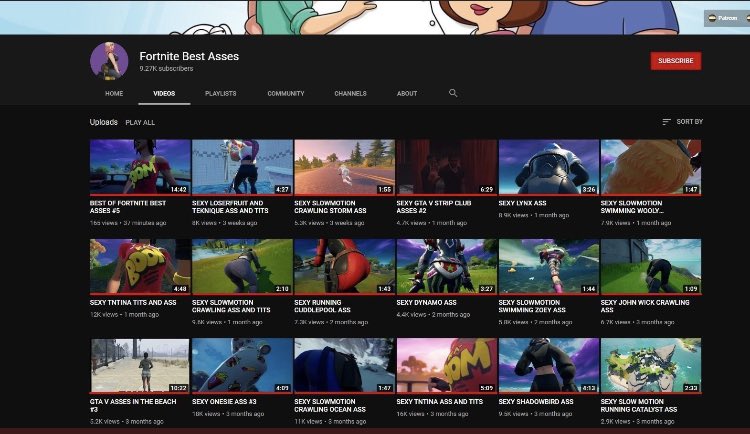Image resolution: width=750 pixels, height=434 pixels.
Task: Open the Sort By label menu
Action: [x=689, y=122]
